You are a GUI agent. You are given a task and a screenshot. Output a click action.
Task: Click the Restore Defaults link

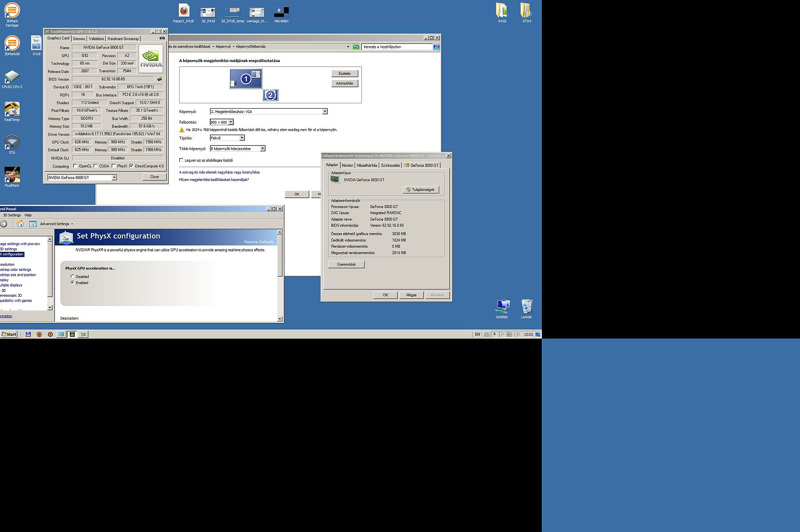click(x=259, y=242)
